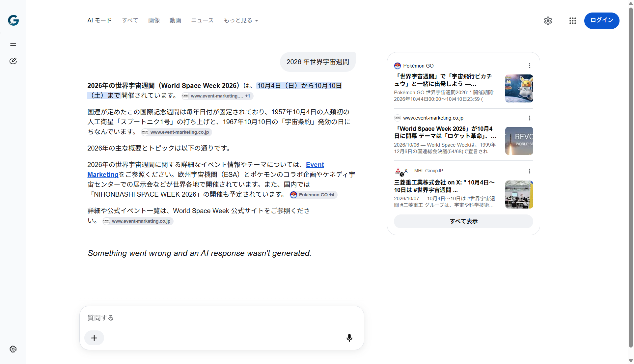Open the citation chip in the last paragraph

[138, 221]
